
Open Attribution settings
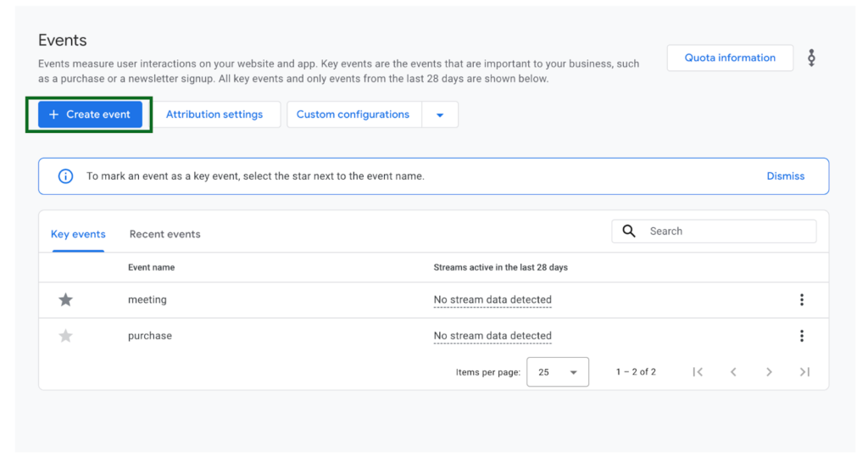pyautogui.click(x=214, y=114)
